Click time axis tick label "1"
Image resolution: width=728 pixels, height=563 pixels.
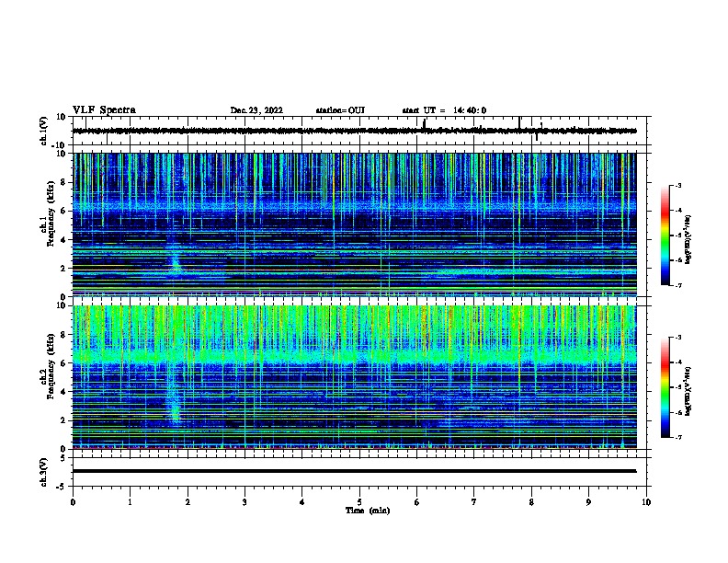[x=130, y=502]
